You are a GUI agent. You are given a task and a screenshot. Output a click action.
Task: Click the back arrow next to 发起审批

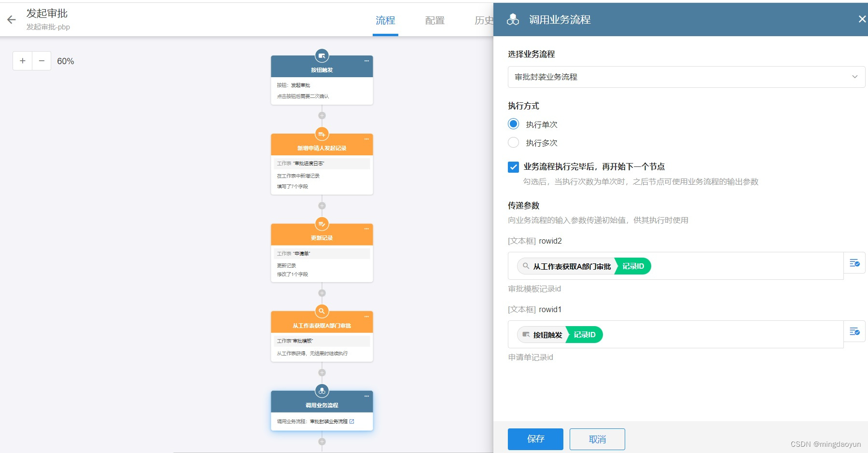click(x=11, y=19)
